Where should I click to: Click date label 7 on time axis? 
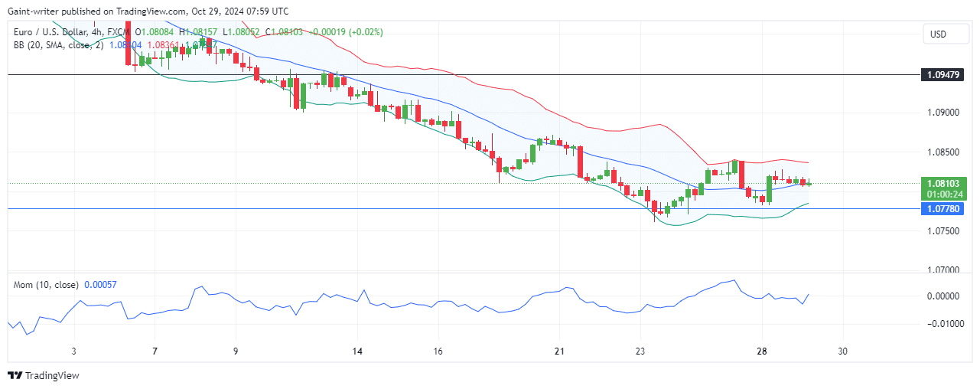point(155,351)
